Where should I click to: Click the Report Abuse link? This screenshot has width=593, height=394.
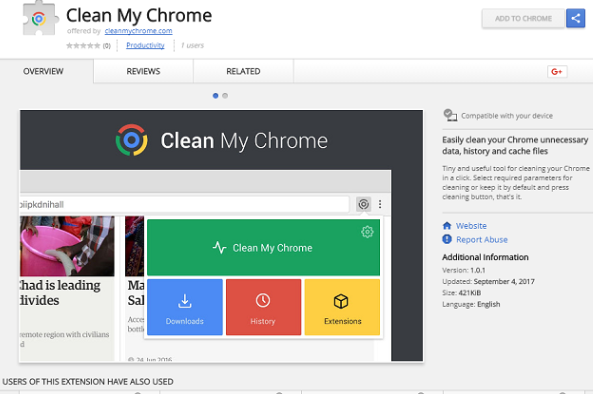click(x=482, y=240)
